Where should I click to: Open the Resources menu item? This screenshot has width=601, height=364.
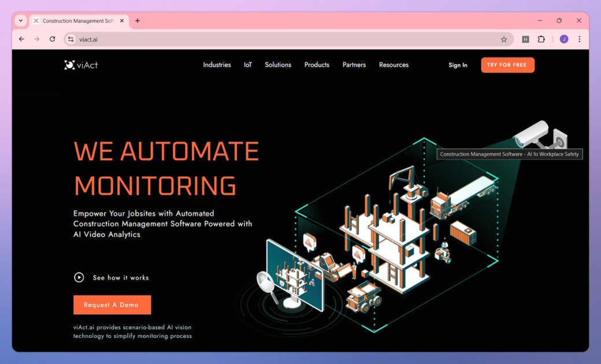pyautogui.click(x=394, y=65)
